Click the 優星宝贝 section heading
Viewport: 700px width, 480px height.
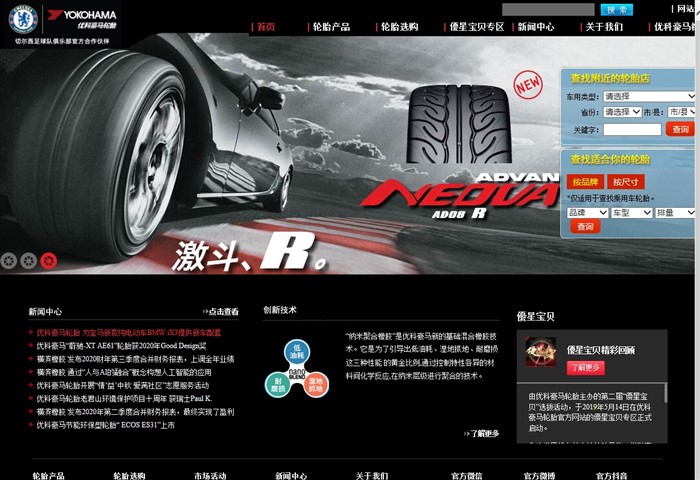(536, 317)
